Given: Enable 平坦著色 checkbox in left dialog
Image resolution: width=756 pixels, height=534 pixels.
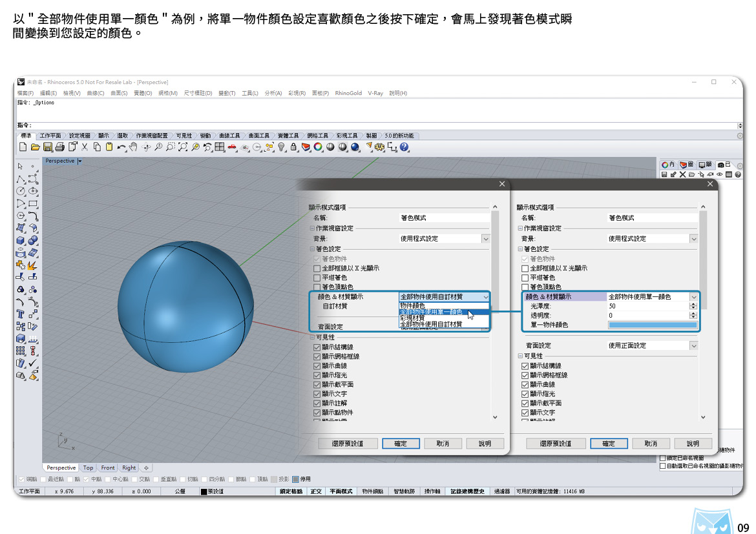Looking at the screenshot, I should pyautogui.click(x=317, y=278).
